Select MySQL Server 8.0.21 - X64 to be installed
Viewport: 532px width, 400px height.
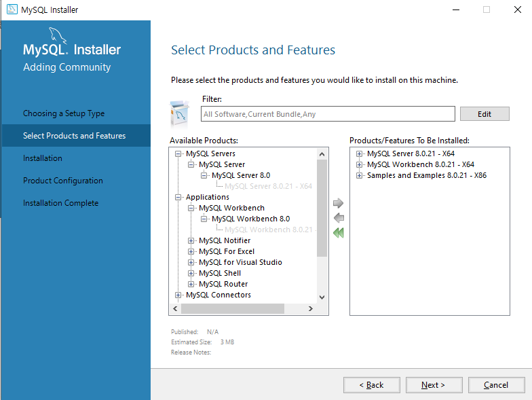tap(411, 153)
